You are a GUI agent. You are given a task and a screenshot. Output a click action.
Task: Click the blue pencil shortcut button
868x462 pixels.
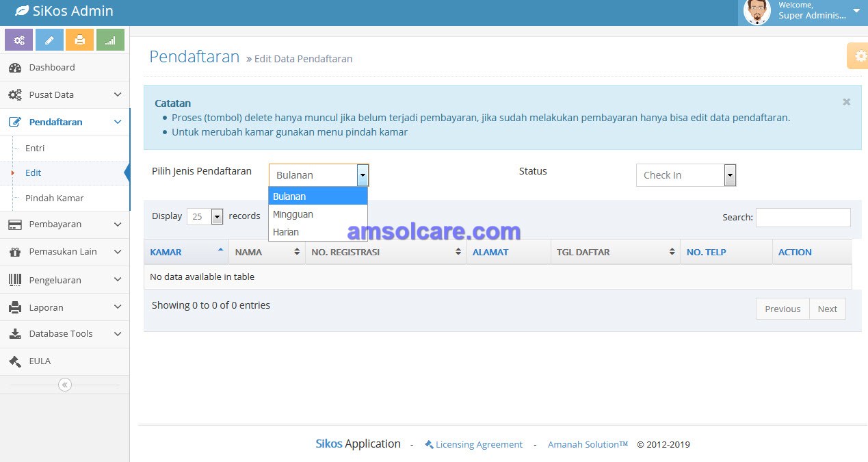click(x=49, y=40)
